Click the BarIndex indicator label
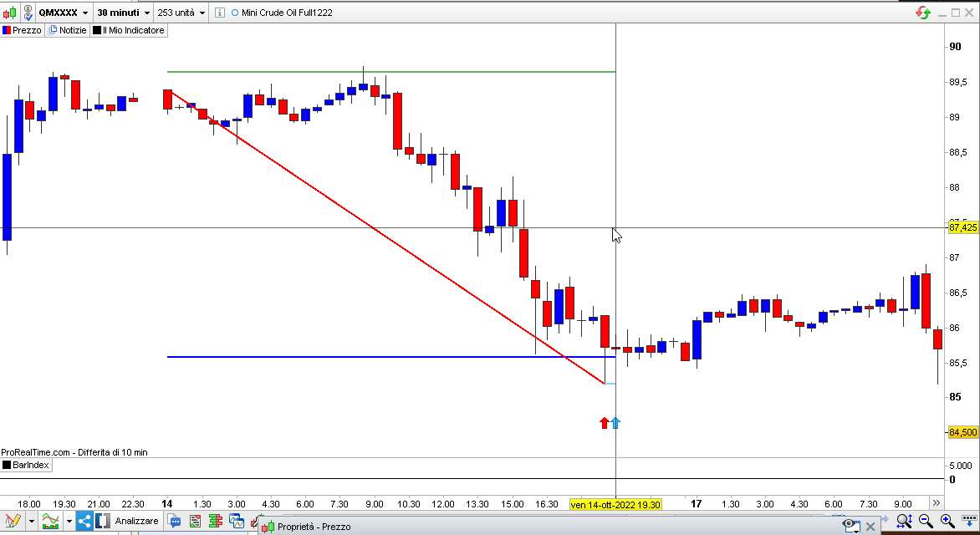The height and width of the screenshot is (535, 980). (26, 465)
